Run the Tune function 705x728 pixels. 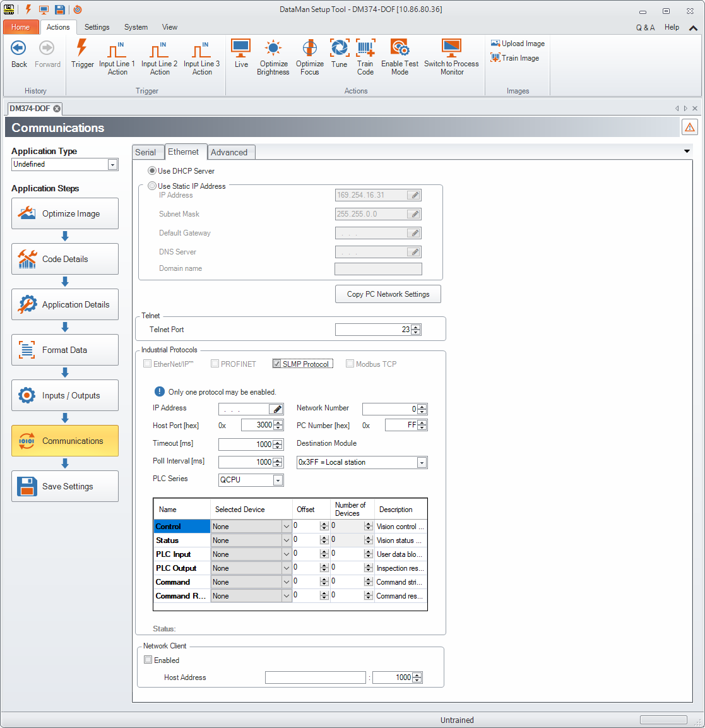[x=339, y=49]
